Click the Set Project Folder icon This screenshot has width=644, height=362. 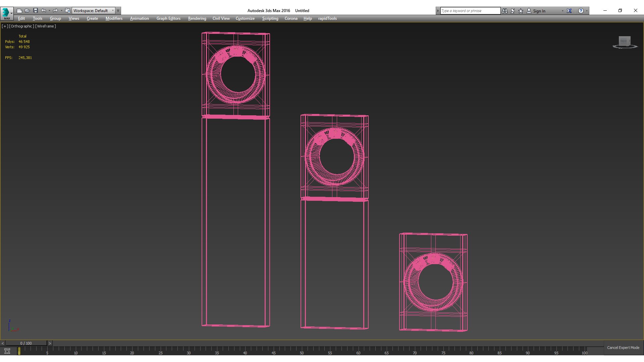(x=67, y=11)
